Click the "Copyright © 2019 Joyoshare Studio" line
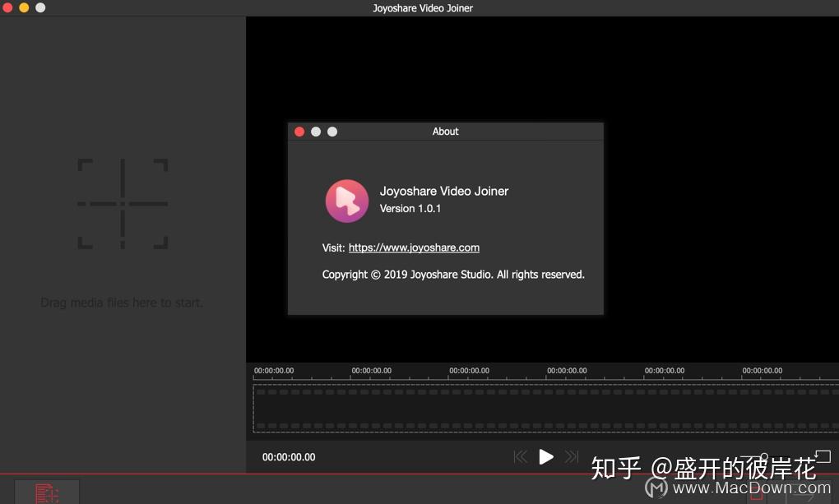839x504 pixels. (453, 275)
